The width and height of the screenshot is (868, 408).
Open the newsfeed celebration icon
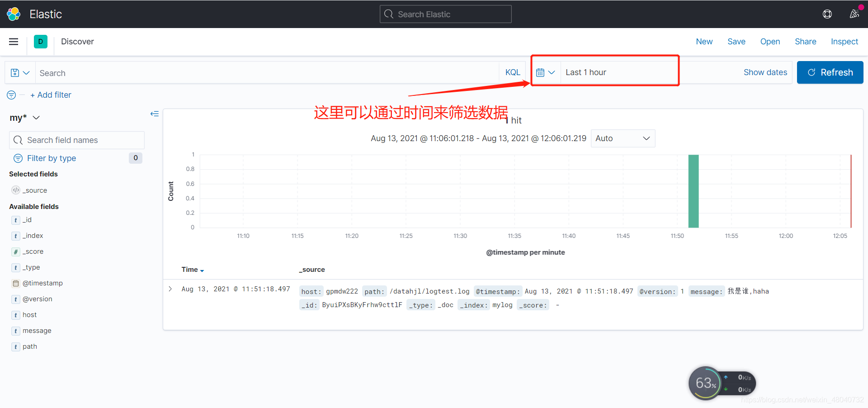(854, 14)
